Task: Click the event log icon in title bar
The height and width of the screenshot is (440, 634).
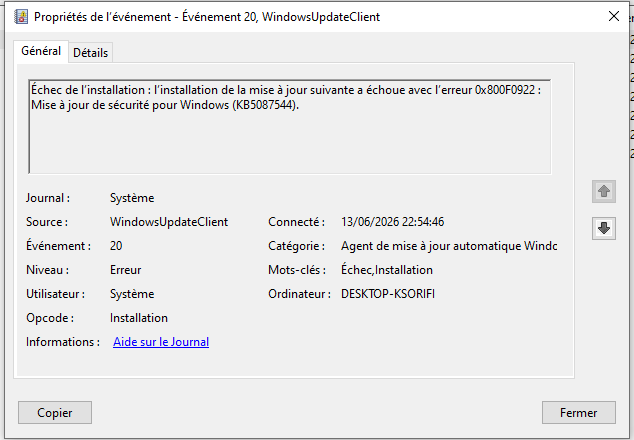Action: point(21,17)
